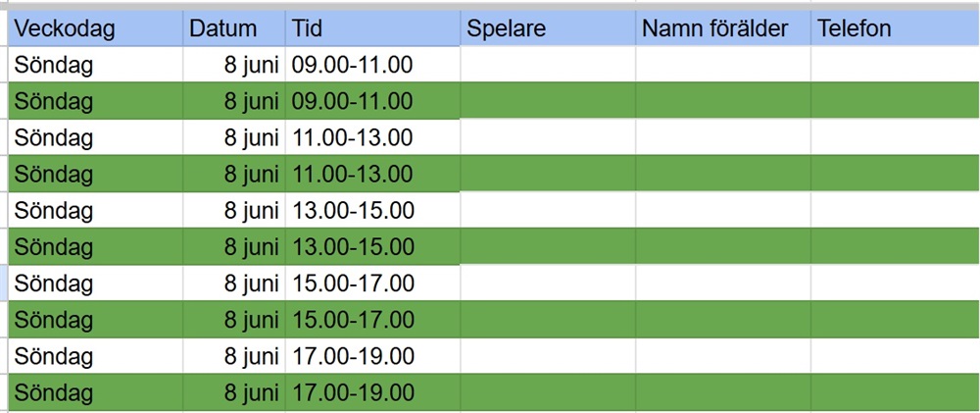Image resolution: width=980 pixels, height=413 pixels.
Task: Select the Telefon column header
Action: (x=894, y=28)
